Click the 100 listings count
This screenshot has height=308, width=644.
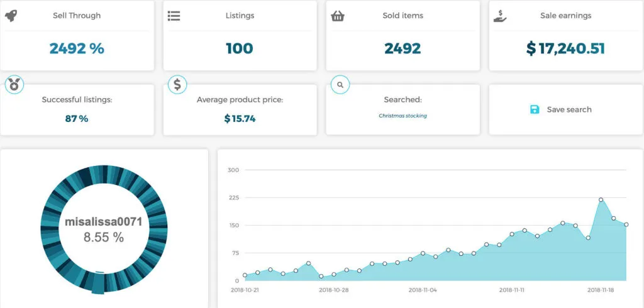tap(240, 48)
